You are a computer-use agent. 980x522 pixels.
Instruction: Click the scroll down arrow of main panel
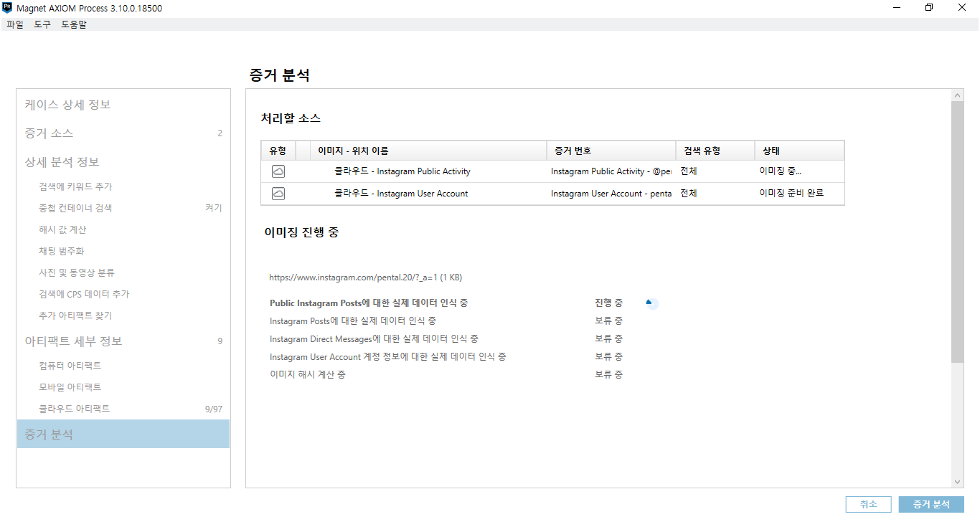[958, 483]
